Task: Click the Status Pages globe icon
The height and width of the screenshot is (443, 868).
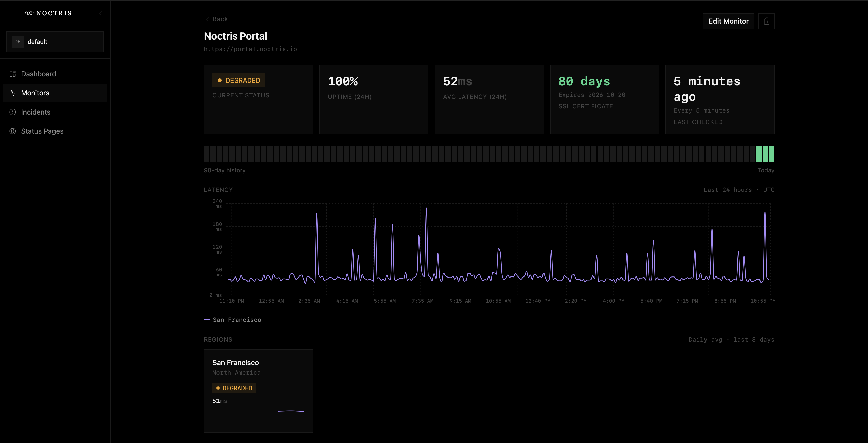Action: (x=13, y=131)
